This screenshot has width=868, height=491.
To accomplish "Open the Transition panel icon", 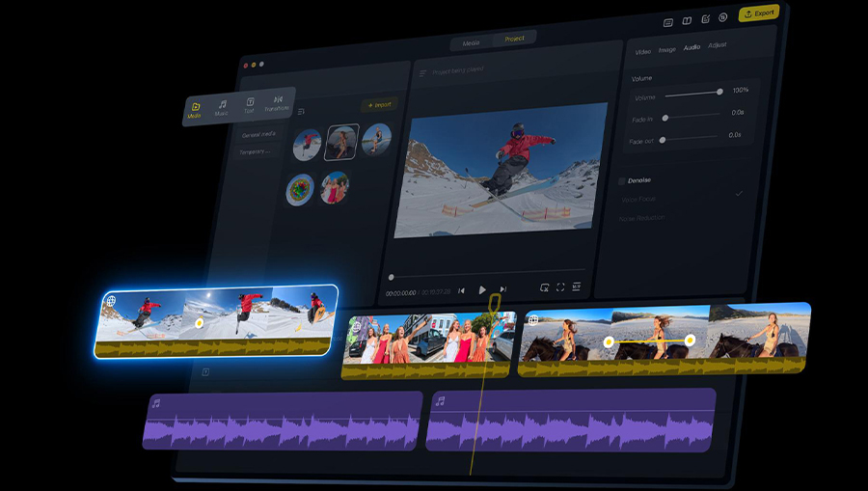I will point(278,103).
